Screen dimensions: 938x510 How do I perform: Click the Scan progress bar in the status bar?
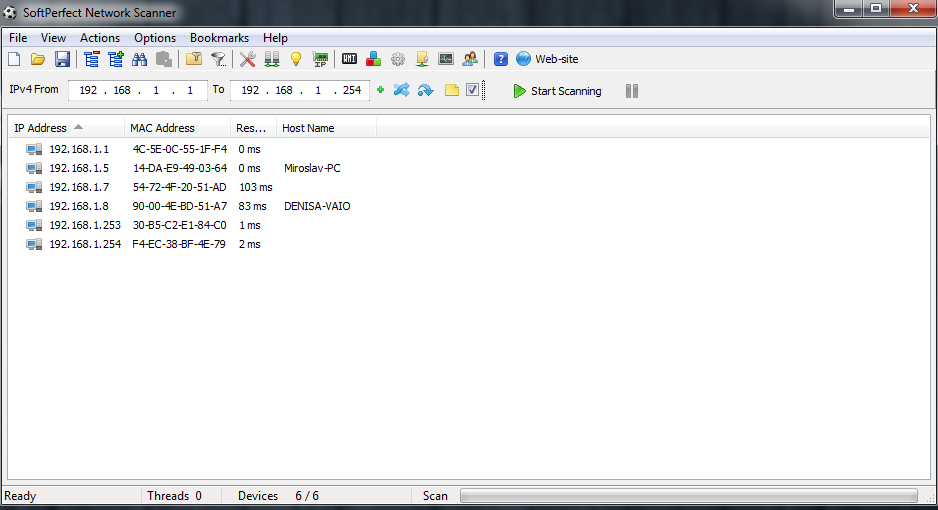pyautogui.click(x=689, y=496)
